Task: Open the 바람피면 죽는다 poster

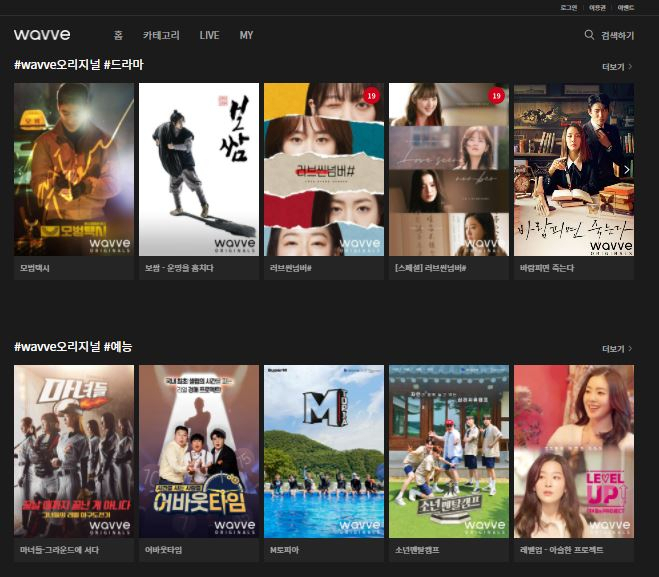Action: point(574,169)
